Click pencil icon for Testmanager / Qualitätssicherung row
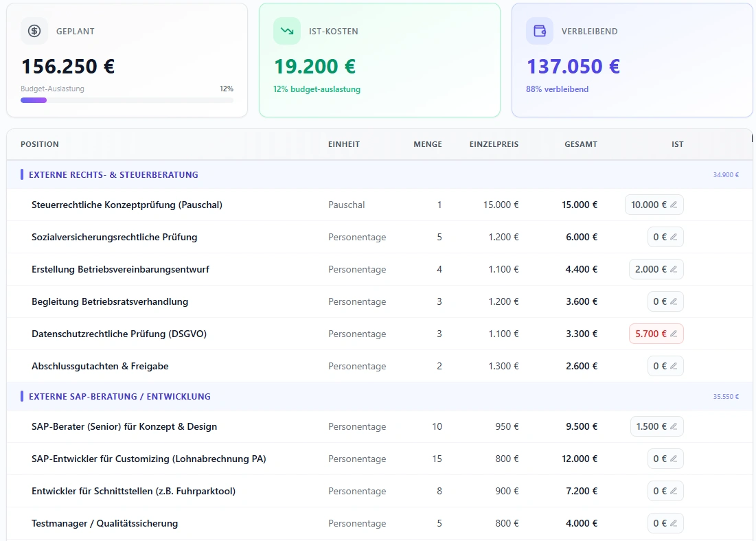The height and width of the screenshot is (541, 756). [x=674, y=523]
